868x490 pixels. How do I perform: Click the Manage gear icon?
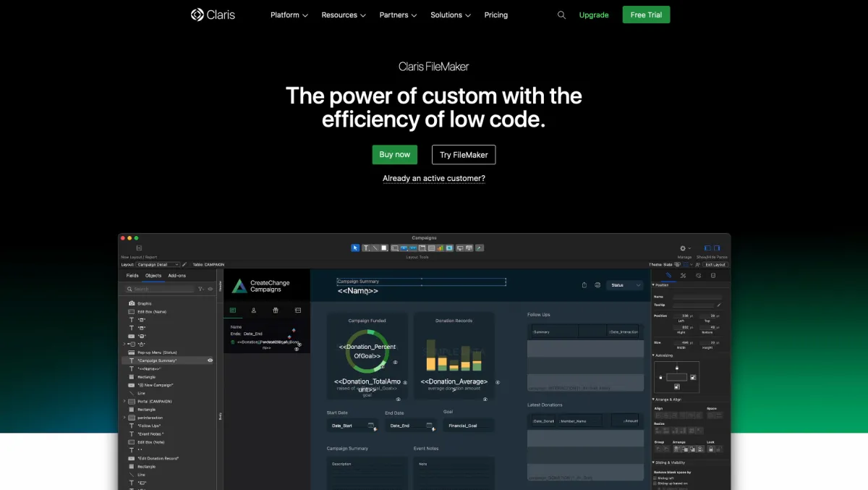pos(682,248)
